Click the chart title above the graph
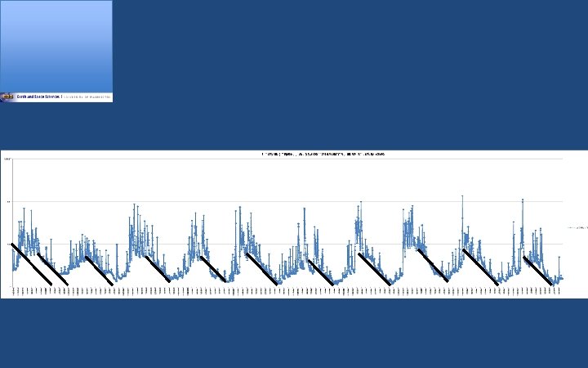 coord(323,154)
